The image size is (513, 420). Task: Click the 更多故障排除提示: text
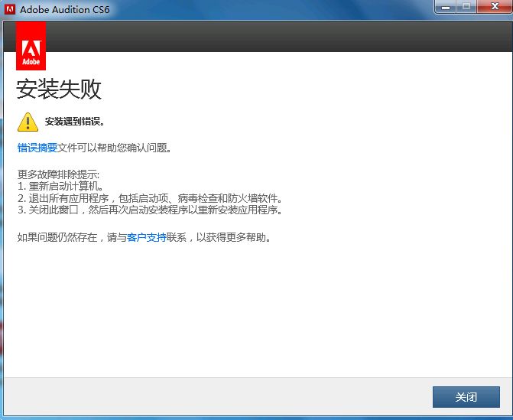[58, 174]
